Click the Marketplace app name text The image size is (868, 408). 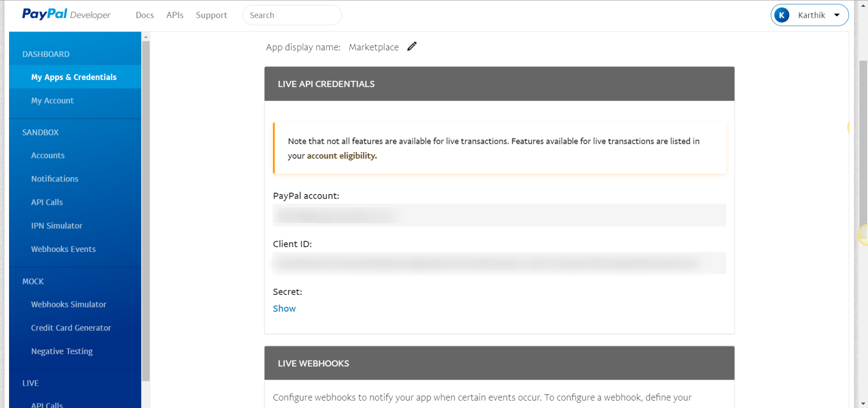pyautogui.click(x=373, y=47)
